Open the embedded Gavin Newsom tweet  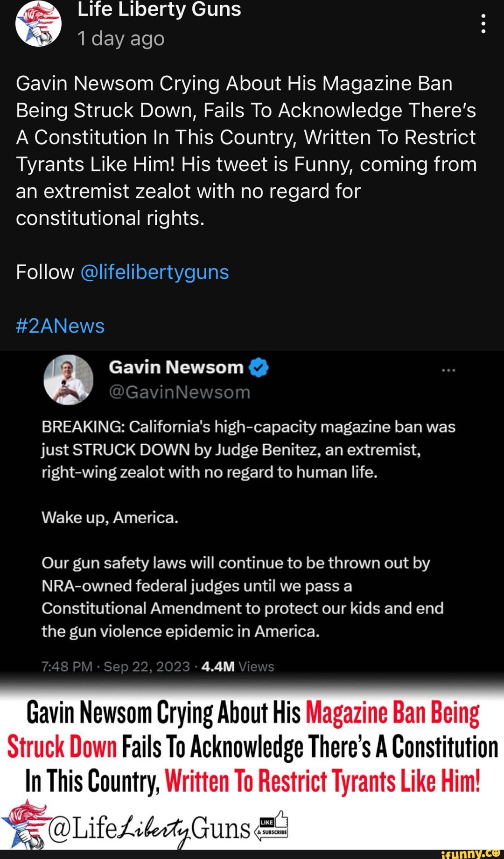pyautogui.click(x=252, y=514)
